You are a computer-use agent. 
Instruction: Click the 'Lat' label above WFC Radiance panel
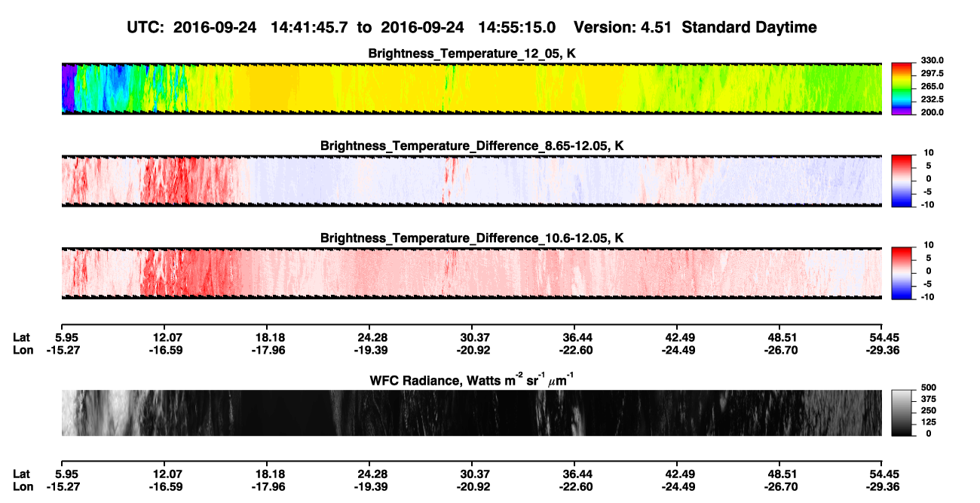click(x=22, y=337)
